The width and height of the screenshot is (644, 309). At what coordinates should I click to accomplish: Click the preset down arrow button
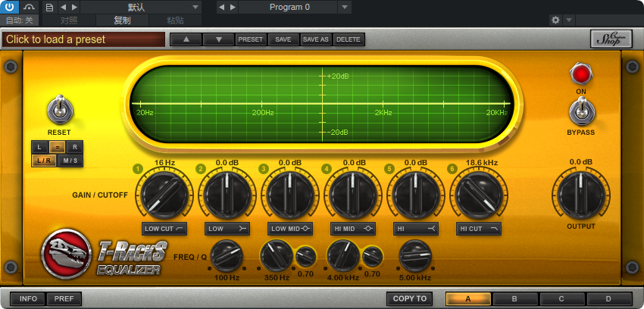218,39
